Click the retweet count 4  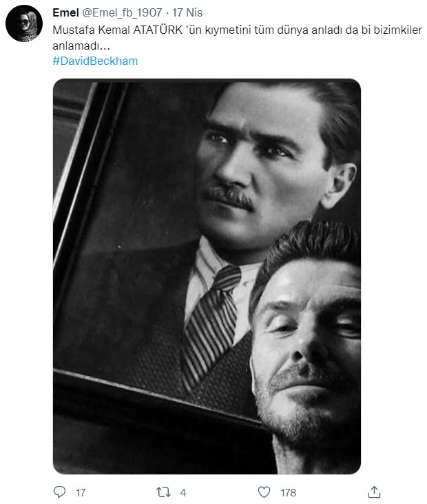click(183, 492)
